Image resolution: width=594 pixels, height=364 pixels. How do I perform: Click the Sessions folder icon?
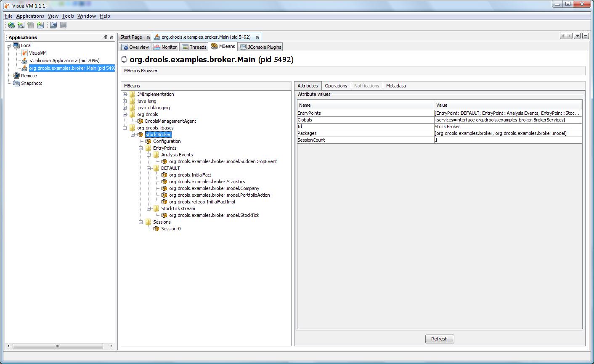coord(148,222)
